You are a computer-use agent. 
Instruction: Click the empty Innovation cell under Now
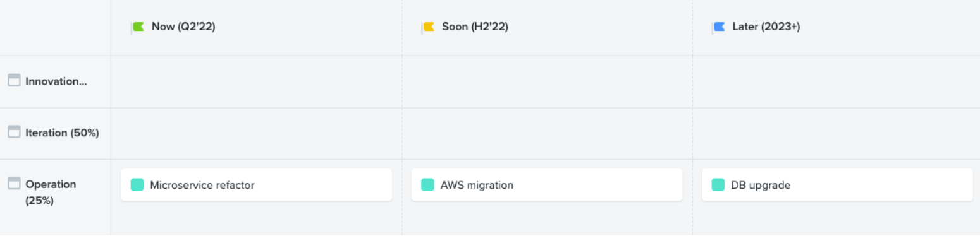point(256,82)
